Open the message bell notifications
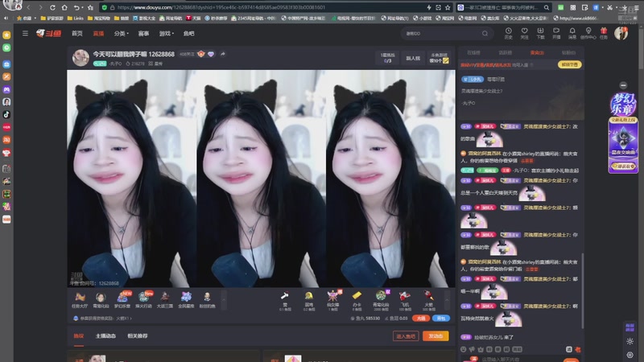Image resolution: width=644 pixels, height=362 pixels. pyautogui.click(x=572, y=33)
